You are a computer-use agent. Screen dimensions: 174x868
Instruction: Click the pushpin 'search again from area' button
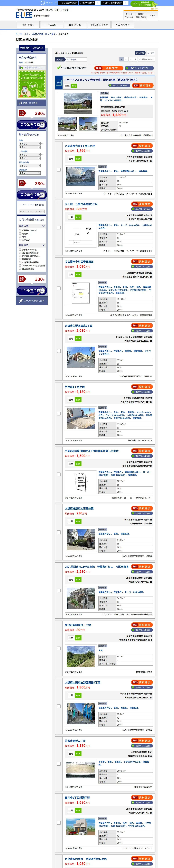pyautogui.click(x=32, y=301)
